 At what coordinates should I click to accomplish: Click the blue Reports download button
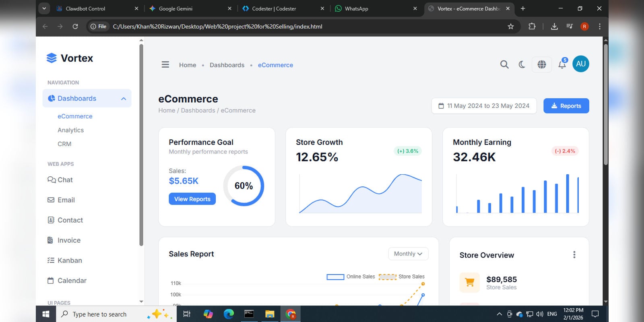[566, 106]
